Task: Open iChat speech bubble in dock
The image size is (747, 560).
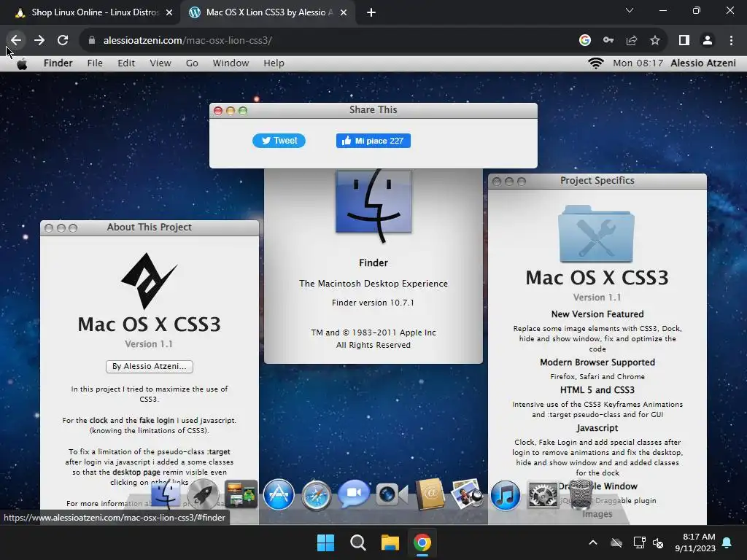Action: pyautogui.click(x=354, y=494)
